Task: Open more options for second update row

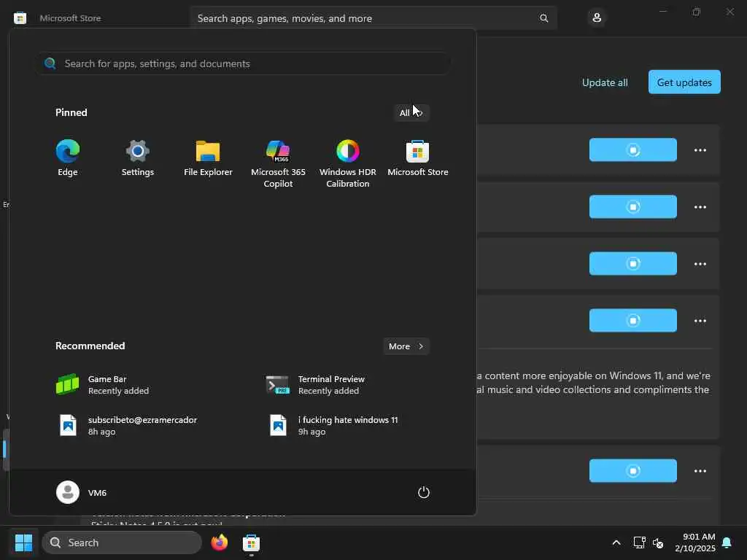Action: tap(700, 207)
